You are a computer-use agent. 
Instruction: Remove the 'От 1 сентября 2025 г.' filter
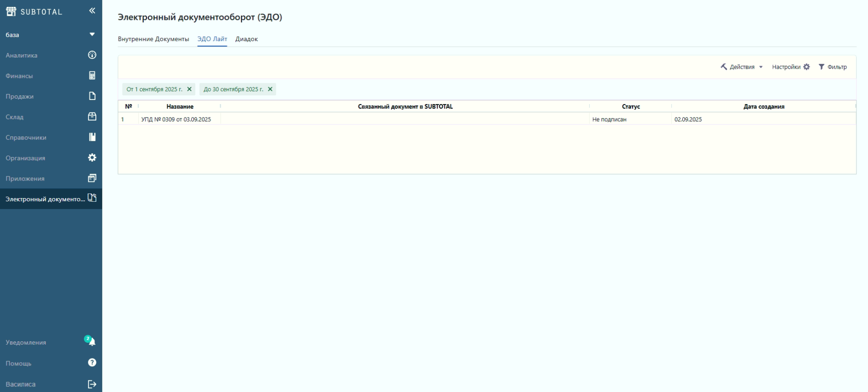[x=189, y=89]
